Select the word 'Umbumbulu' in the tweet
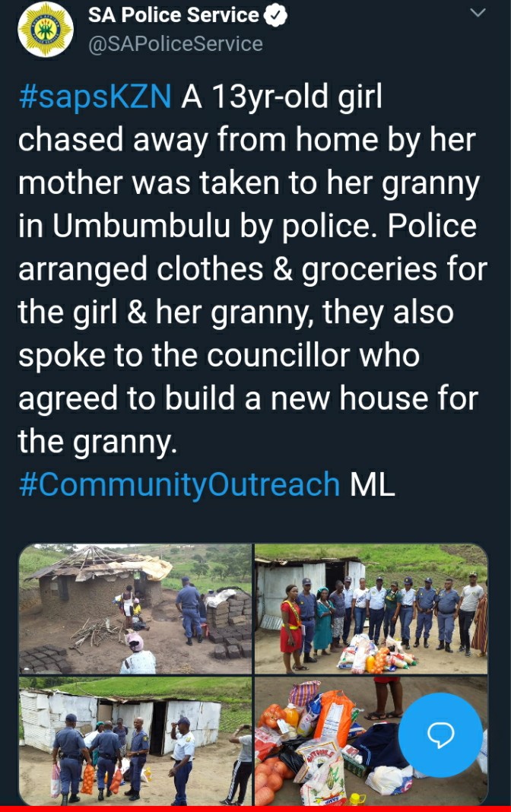Screen dimensions: 511x812 point(141,226)
